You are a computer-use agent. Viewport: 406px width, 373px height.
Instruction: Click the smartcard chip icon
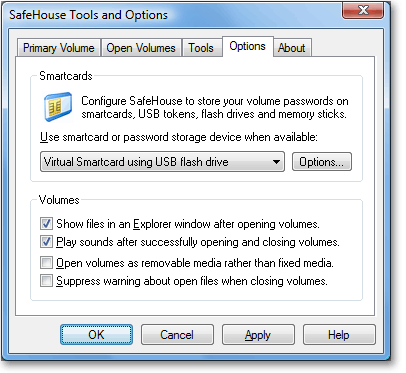pos(58,107)
